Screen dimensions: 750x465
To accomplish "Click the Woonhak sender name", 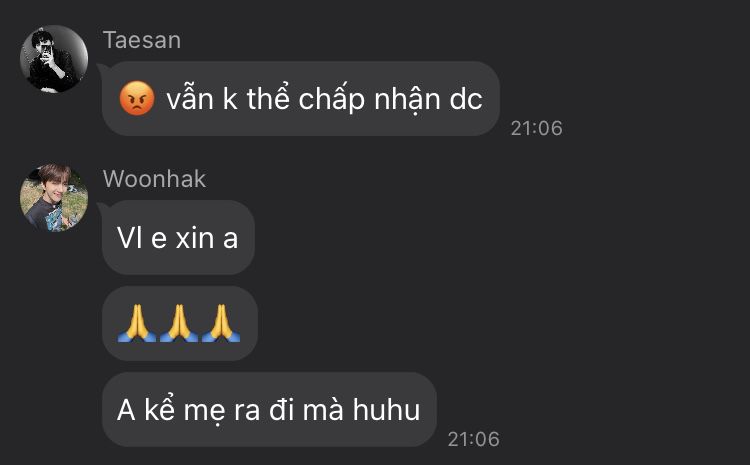I will [154, 179].
